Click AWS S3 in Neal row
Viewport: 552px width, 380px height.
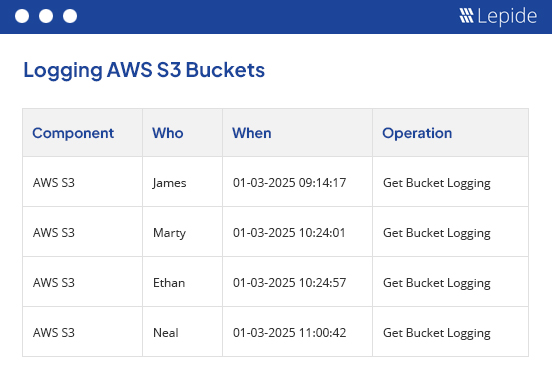pos(54,333)
